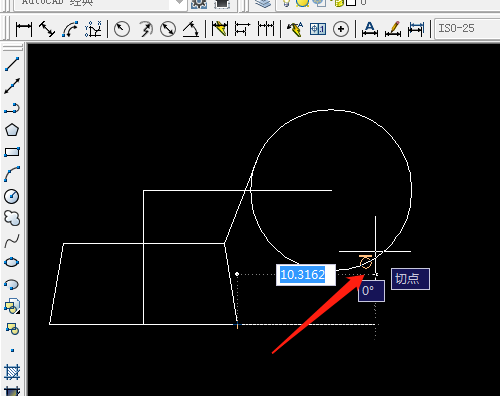
Task: Click the 10.3162 dynamic length input
Action: [x=306, y=275]
